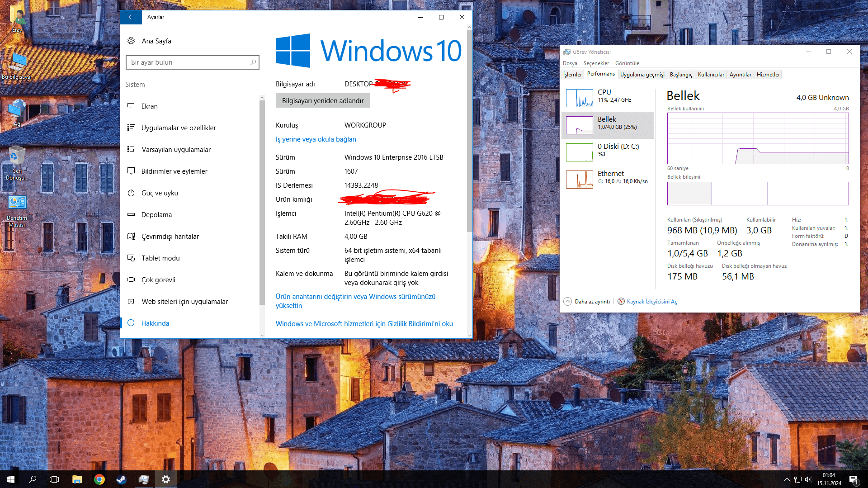This screenshot has width=868, height=488.
Task: Open Google Chrome from the taskbar
Action: (99, 479)
